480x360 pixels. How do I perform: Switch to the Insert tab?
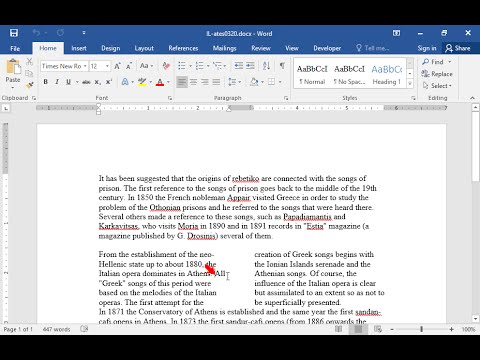pyautogui.click(x=79, y=48)
